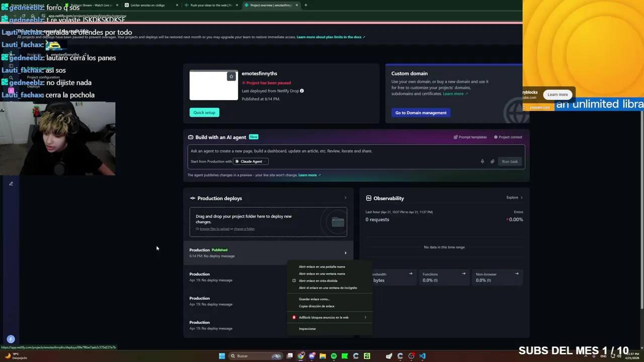Screen dimensions: 644x362
Task: Expand AdBlock submenu arrow in context menu
Action: [x=365, y=317]
